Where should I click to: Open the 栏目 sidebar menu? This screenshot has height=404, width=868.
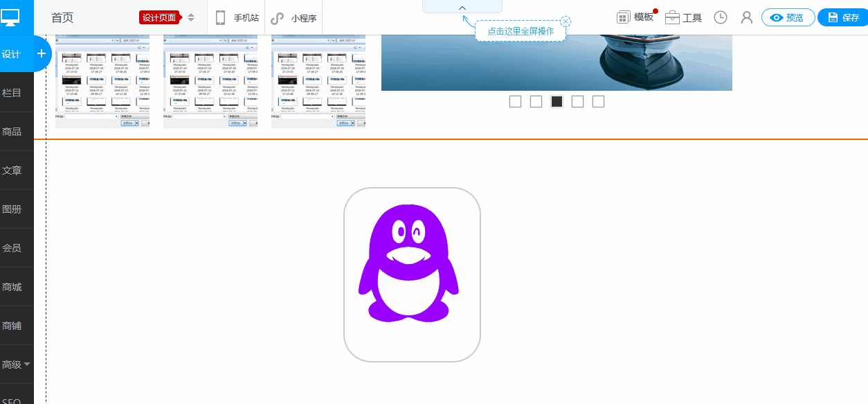click(x=12, y=93)
